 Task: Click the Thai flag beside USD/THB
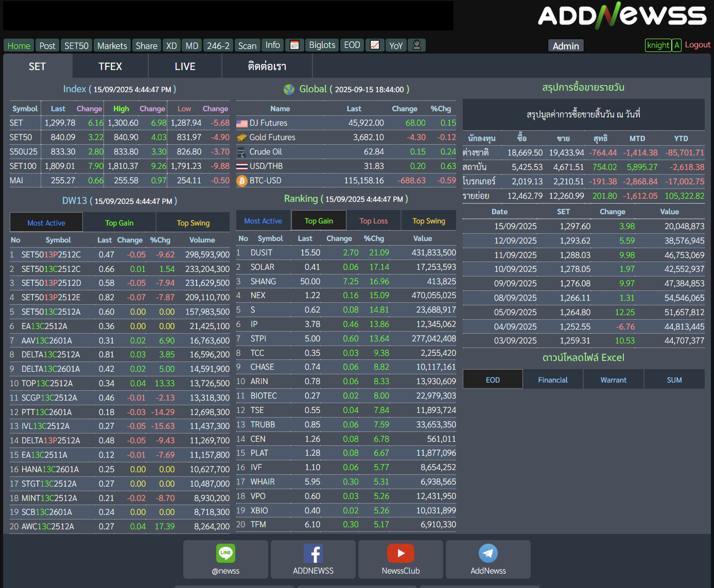click(x=242, y=166)
